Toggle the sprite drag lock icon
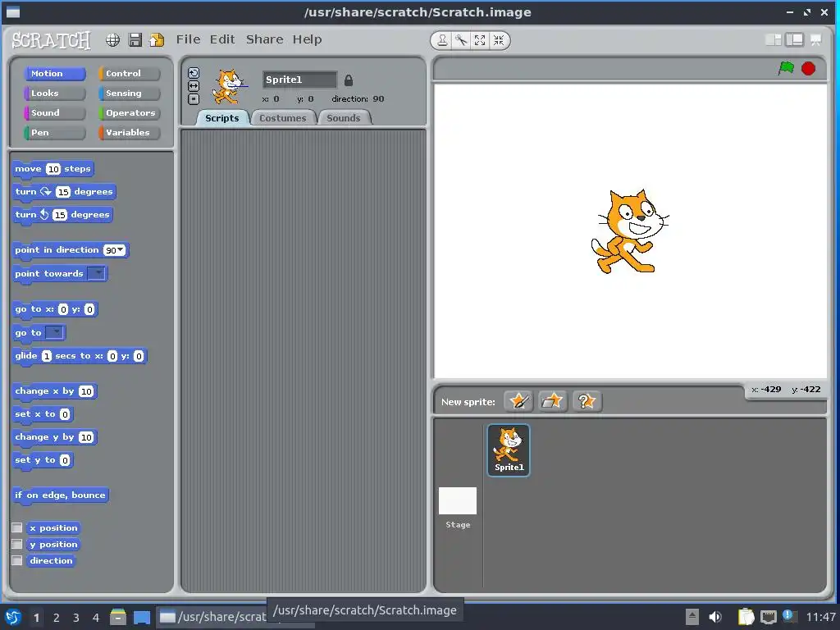 pos(349,80)
